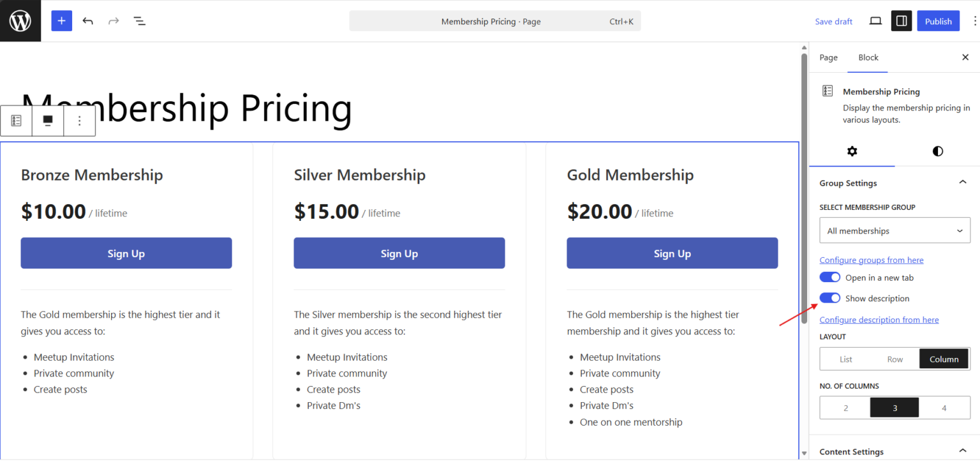Open the All memberships group dropdown
Screen dimensions: 980x464
click(x=895, y=231)
